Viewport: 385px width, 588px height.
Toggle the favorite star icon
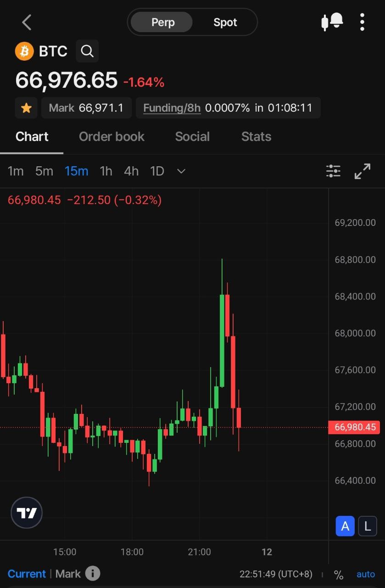point(27,108)
